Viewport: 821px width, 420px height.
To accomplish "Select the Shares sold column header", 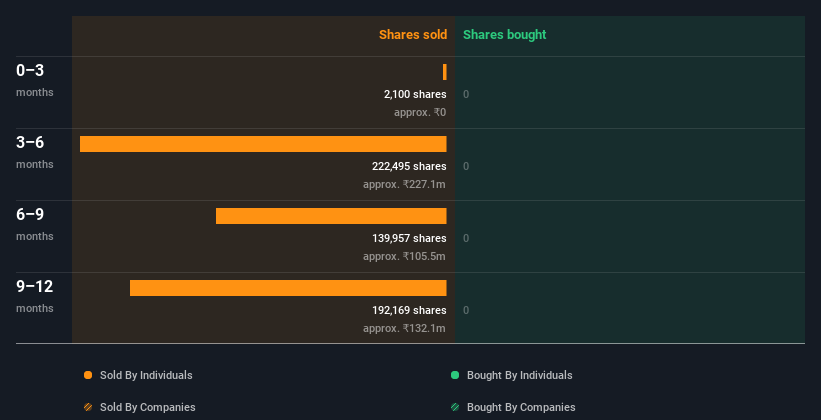I will point(412,35).
